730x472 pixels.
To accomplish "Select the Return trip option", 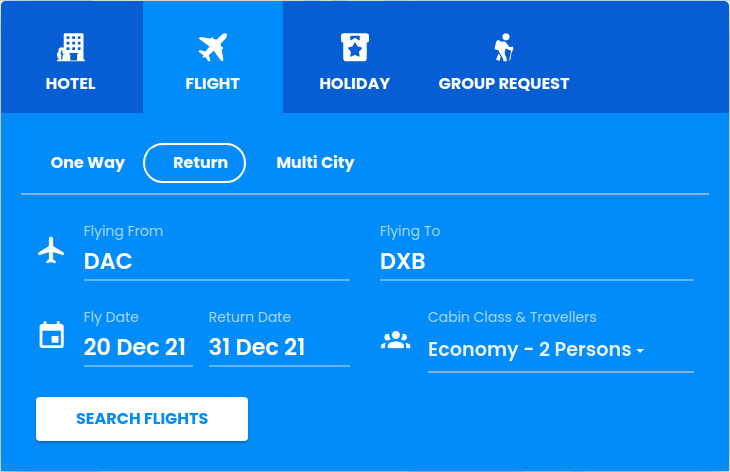I will (x=195, y=163).
